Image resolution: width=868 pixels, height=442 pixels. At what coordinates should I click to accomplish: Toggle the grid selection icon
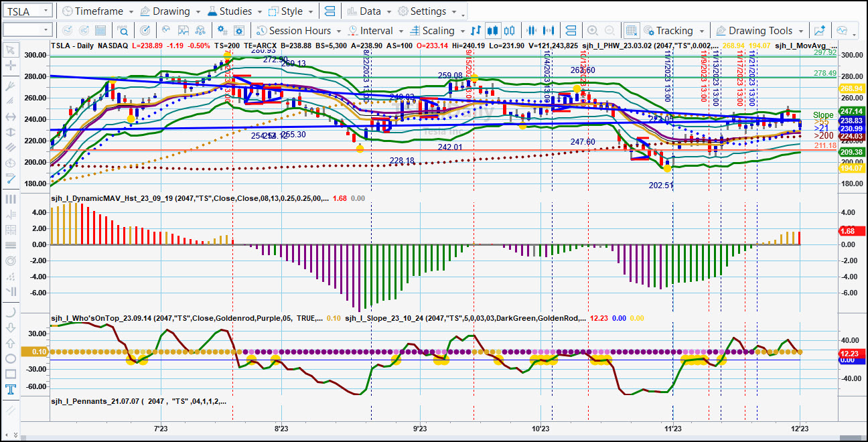coord(631,30)
